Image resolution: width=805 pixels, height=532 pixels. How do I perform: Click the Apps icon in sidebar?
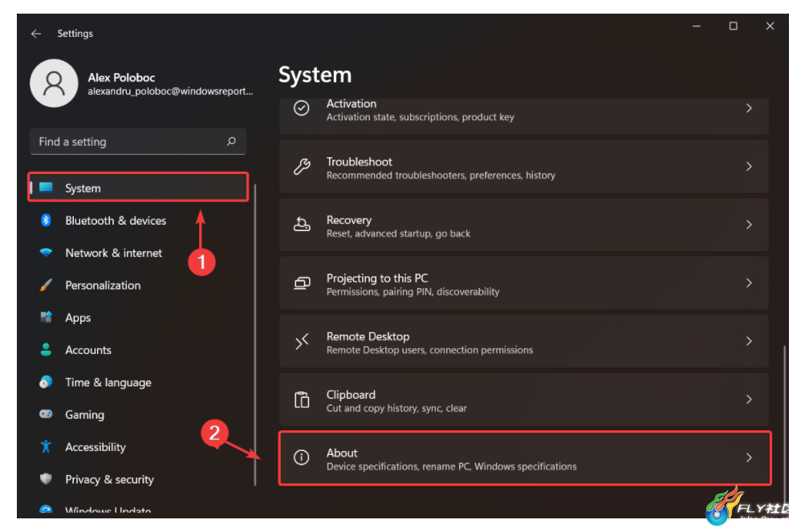pos(46,317)
